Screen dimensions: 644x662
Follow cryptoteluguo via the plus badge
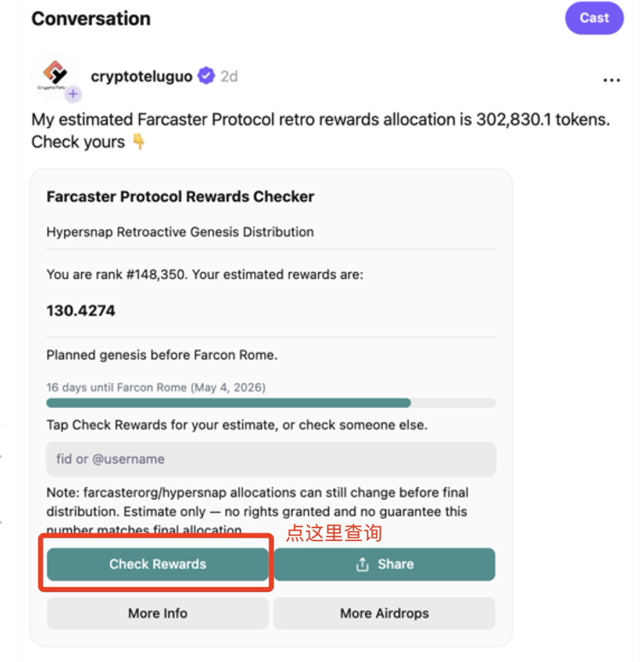click(x=73, y=94)
